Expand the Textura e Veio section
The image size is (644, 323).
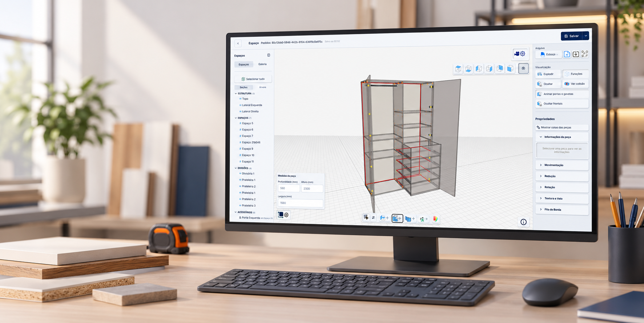click(562, 199)
